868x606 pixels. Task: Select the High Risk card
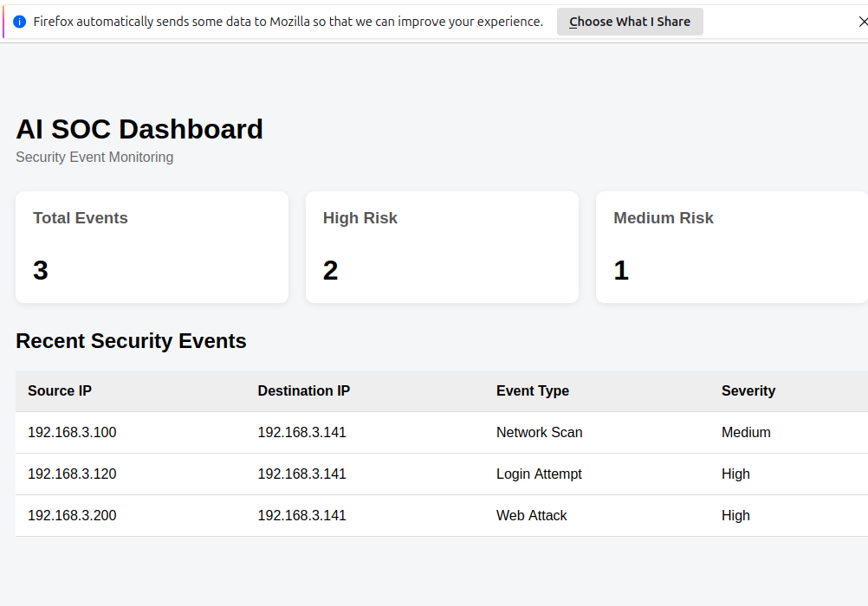click(x=443, y=247)
